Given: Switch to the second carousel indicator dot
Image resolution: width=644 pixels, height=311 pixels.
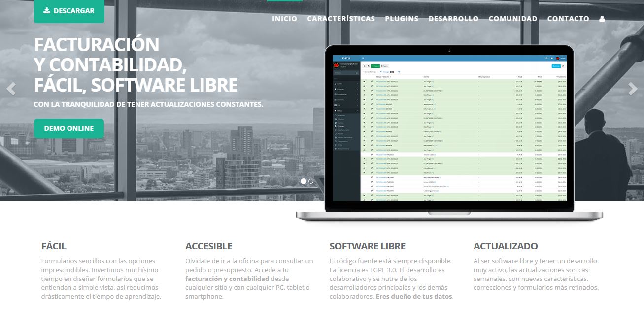Looking at the screenshot, I should point(311,181).
